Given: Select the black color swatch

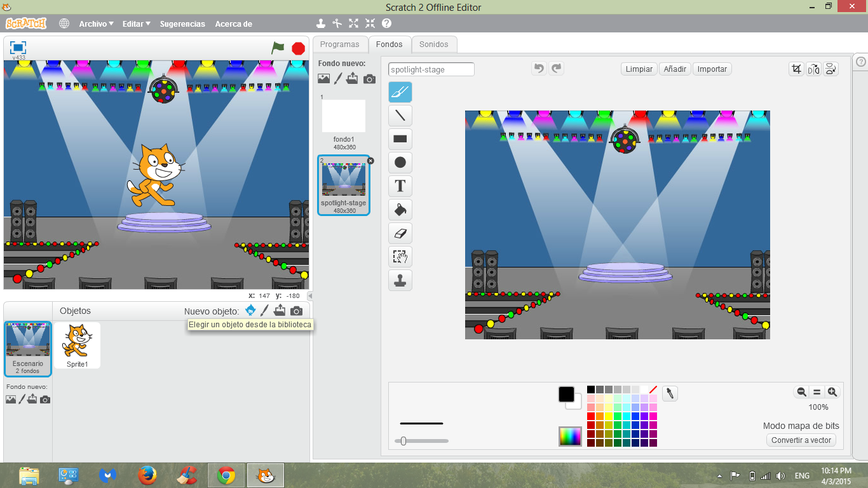Looking at the screenshot, I should point(590,389).
